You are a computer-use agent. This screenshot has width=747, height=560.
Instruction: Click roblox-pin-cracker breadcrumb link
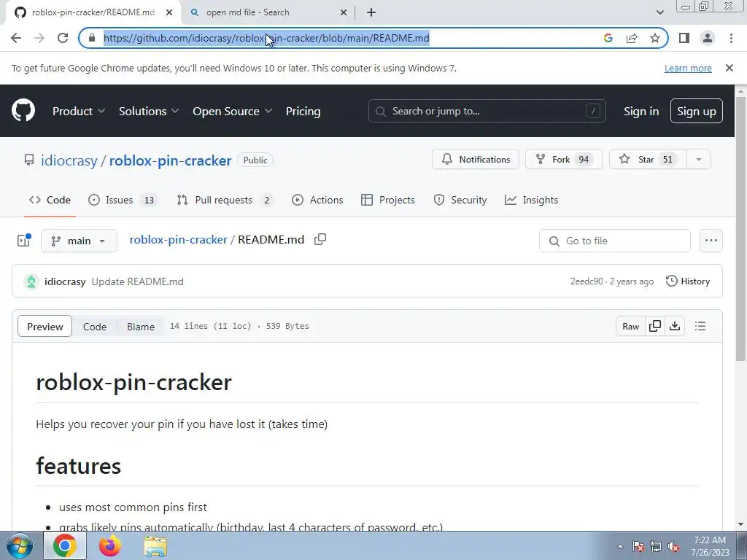click(178, 239)
